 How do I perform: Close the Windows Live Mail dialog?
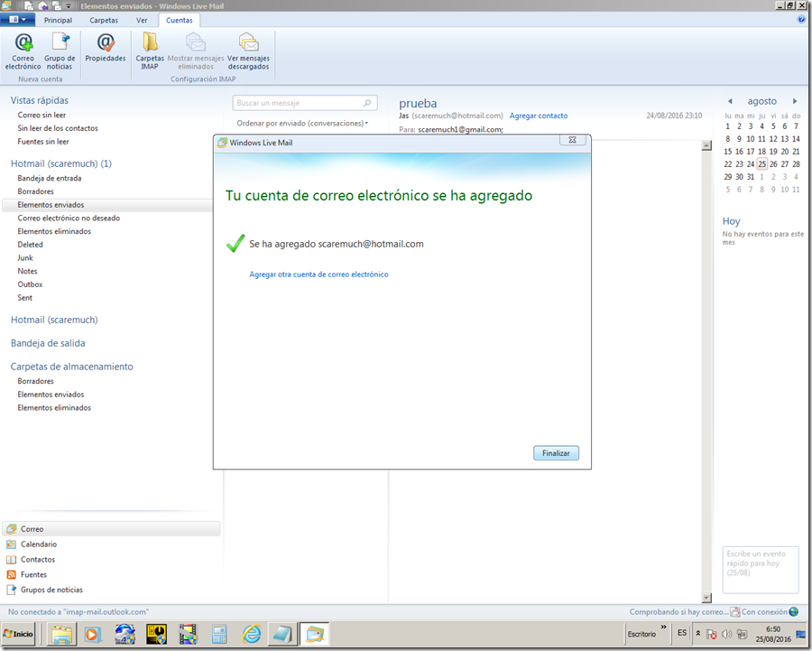click(x=572, y=140)
